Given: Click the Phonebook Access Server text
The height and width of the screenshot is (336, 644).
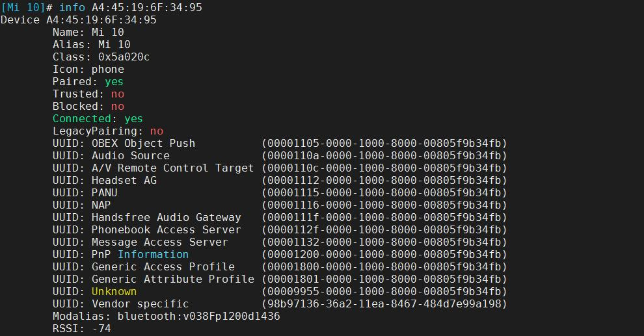Looking at the screenshot, I should point(166,229).
